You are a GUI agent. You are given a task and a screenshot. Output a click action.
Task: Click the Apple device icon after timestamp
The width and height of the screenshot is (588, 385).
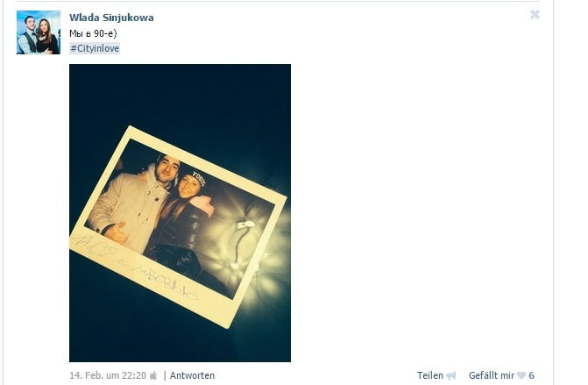pos(153,375)
